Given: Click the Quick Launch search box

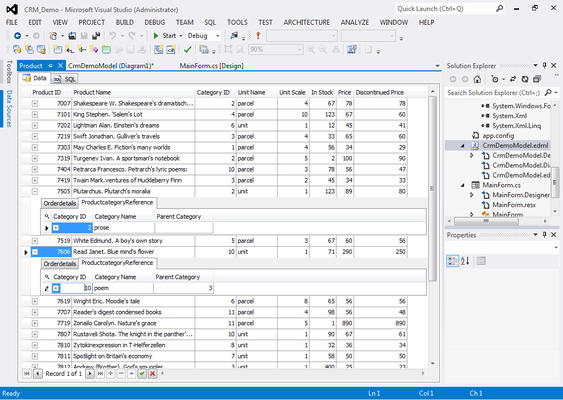Looking at the screenshot, I should (x=445, y=9).
